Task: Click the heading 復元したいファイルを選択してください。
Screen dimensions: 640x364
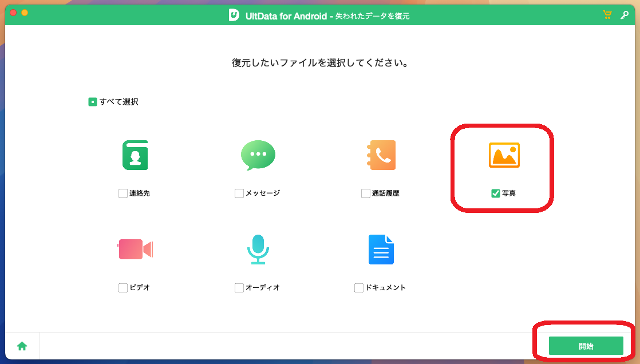Action: tap(320, 63)
